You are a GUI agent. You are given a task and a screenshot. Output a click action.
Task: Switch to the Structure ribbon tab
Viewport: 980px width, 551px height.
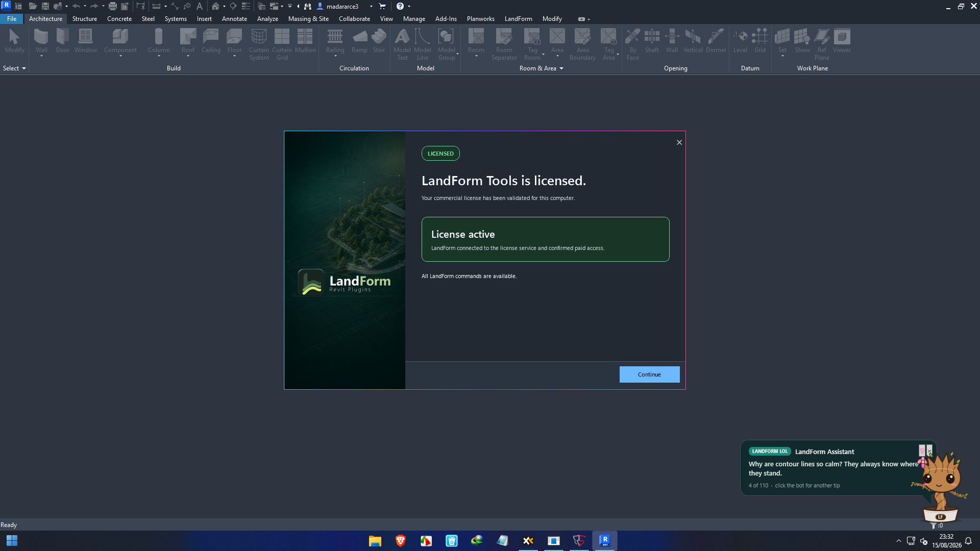pos(85,19)
